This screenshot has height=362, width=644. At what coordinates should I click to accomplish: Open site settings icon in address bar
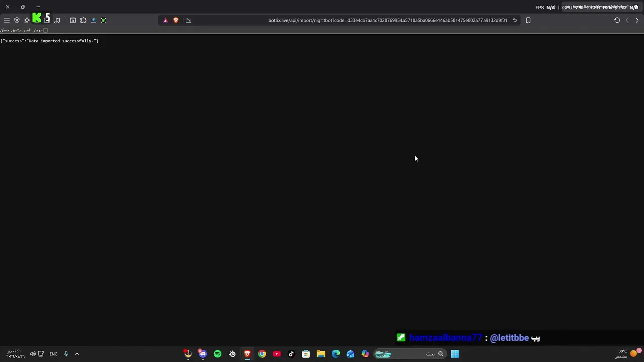tap(515, 20)
